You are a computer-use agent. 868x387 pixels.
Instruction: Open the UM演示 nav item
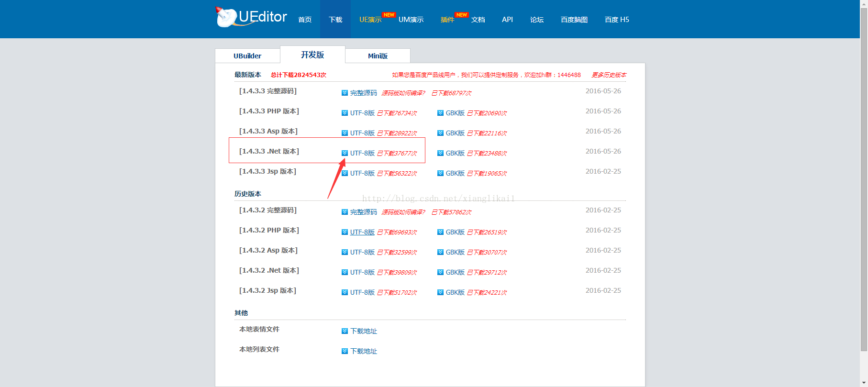[x=411, y=20]
